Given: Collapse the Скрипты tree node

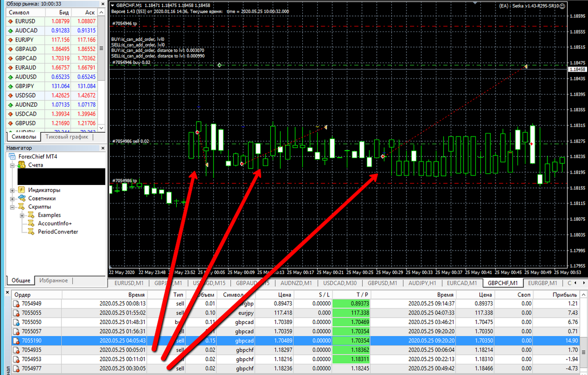Looking at the screenshot, I should (x=13, y=207).
